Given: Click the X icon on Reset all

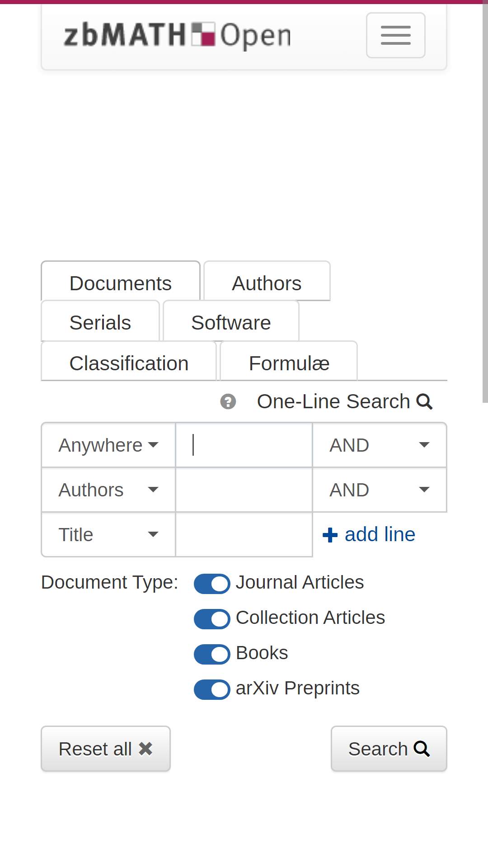Looking at the screenshot, I should click(145, 749).
